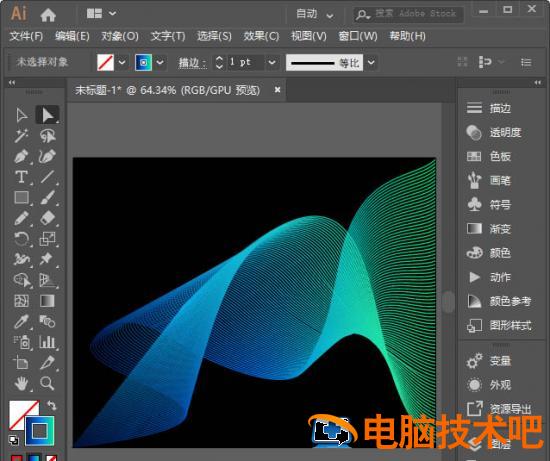The height and width of the screenshot is (461, 550).
Task: Select the Scale tool
Action: tap(47, 239)
